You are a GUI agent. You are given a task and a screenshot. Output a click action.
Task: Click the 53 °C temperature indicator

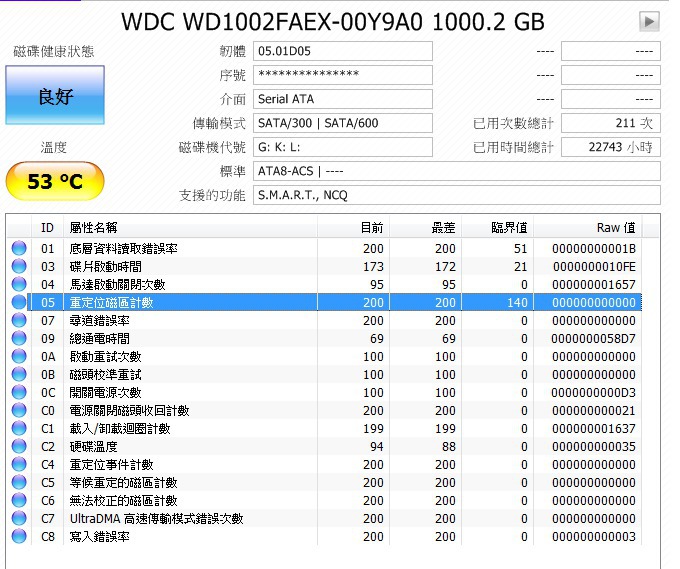[55, 181]
